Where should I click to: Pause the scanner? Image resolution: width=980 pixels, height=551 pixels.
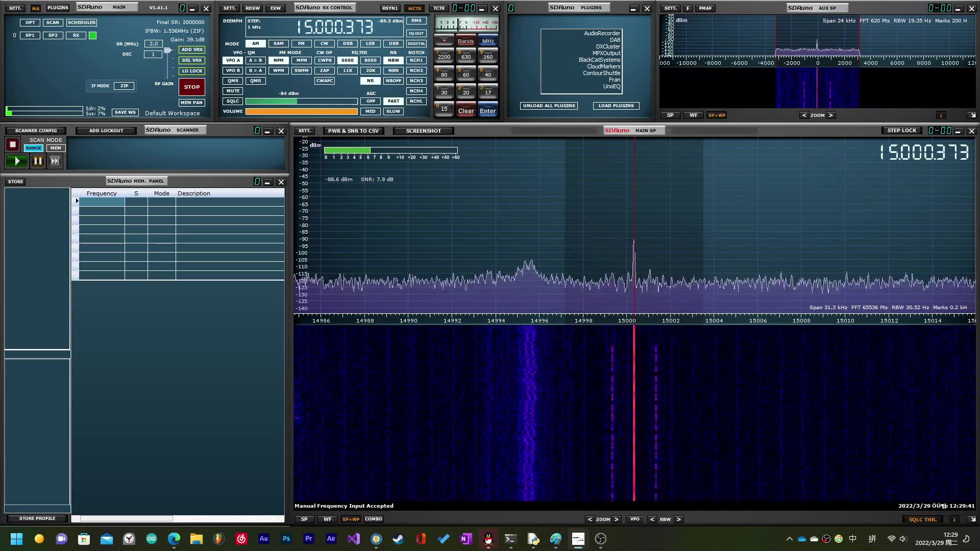coord(38,161)
